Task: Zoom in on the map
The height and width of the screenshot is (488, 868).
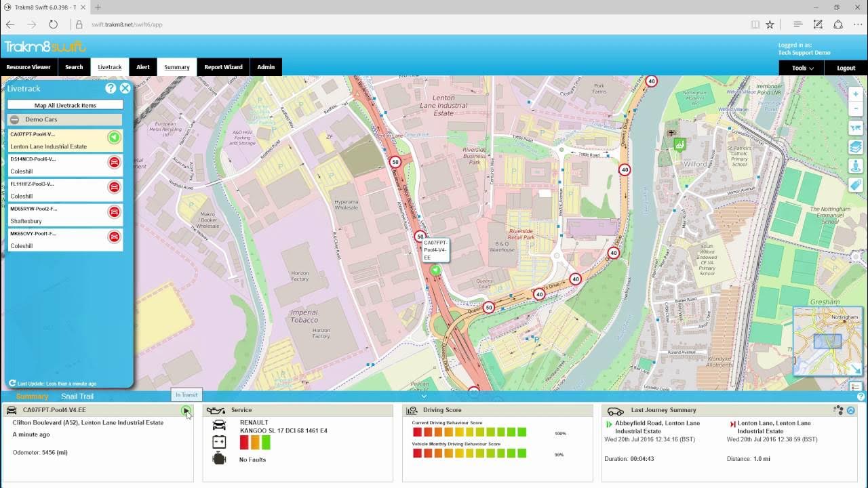Action: pos(856,95)
